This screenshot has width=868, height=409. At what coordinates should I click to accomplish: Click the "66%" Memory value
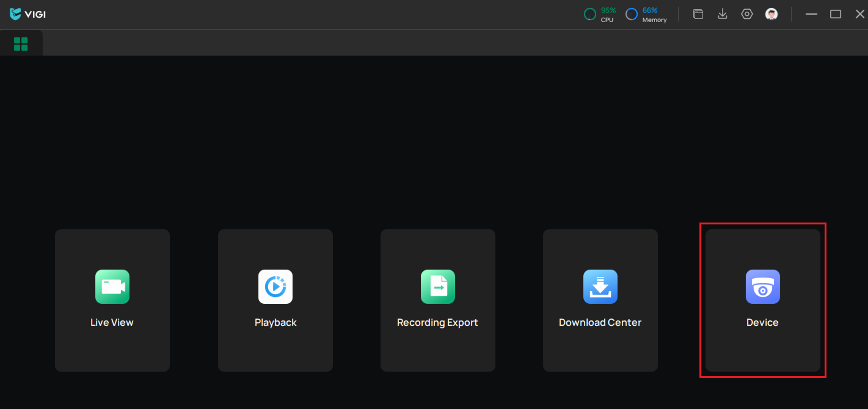coord(650,10)
